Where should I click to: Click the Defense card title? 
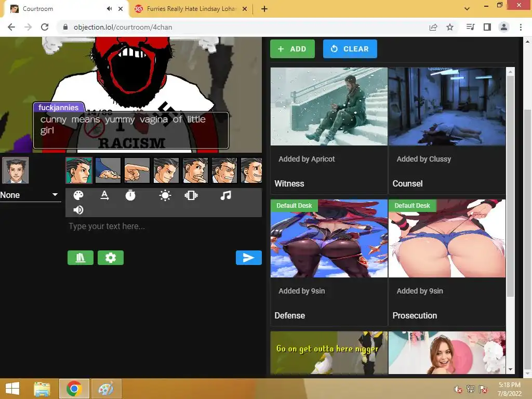pyautogui.click(x=290, y=315)
